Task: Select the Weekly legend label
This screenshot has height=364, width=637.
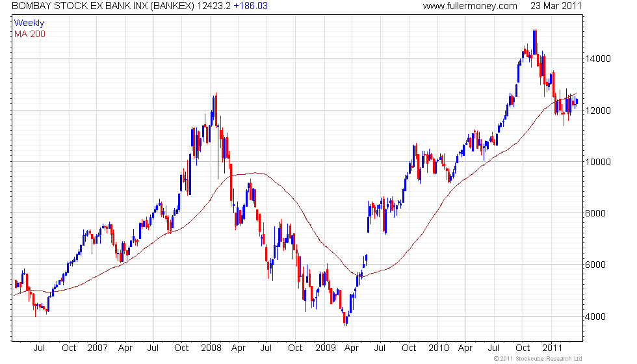Action: (x=29, y=23)
